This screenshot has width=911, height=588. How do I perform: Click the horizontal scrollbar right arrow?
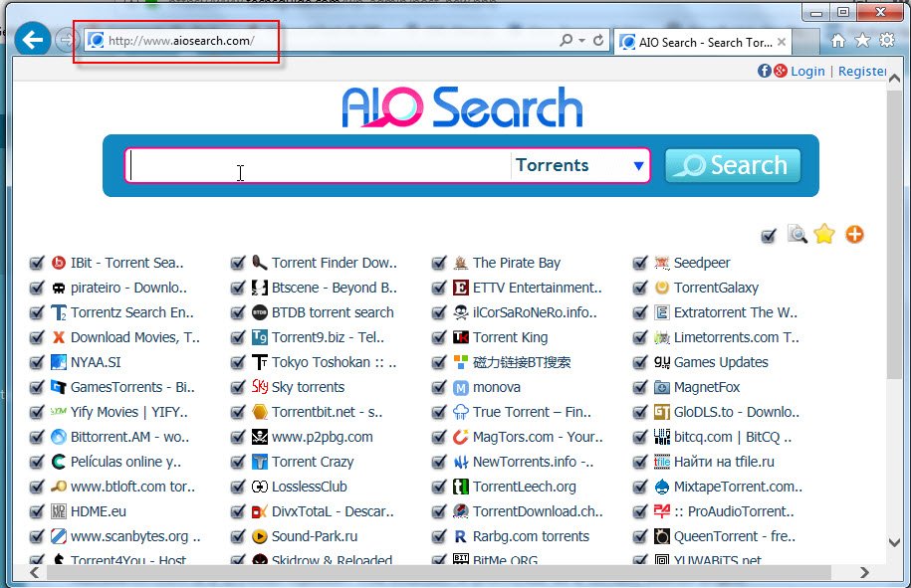click(864, 572)
